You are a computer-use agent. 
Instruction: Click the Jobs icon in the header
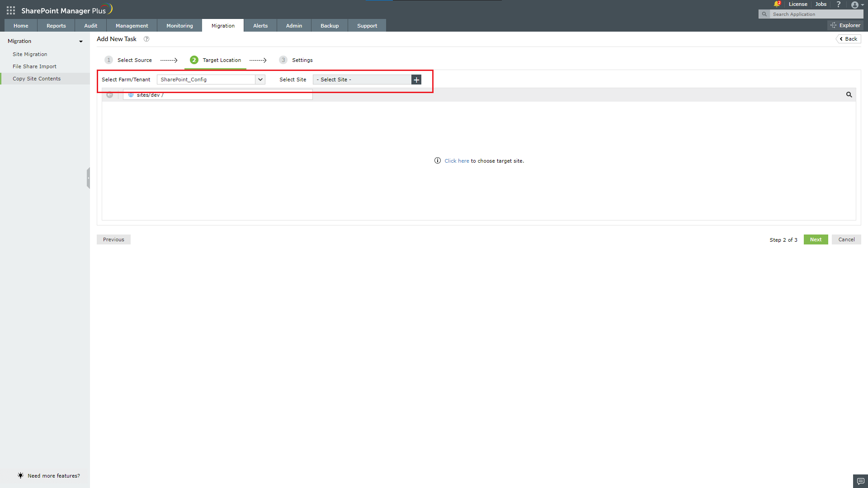point(821,4)
